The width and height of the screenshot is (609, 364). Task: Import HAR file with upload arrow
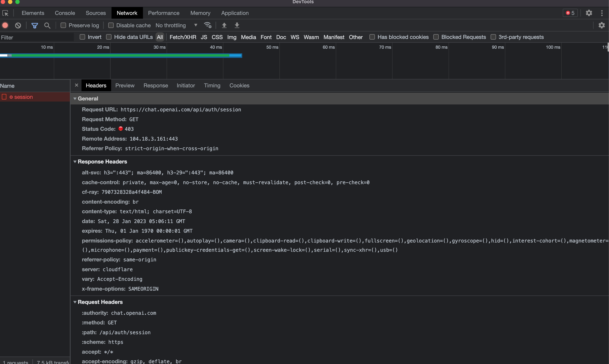(x=224, y=25)
